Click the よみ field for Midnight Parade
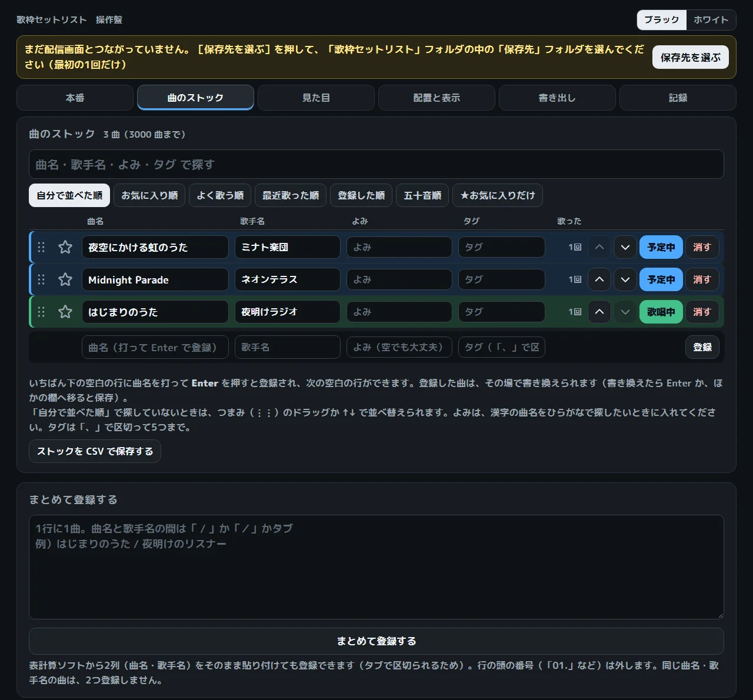 tap(399, 279)
